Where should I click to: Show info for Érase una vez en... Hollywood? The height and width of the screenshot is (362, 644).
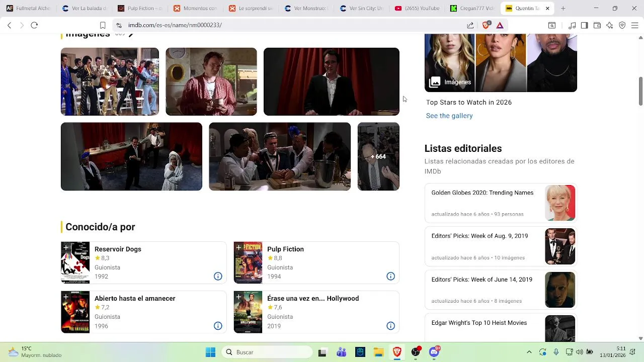[390, 326]
